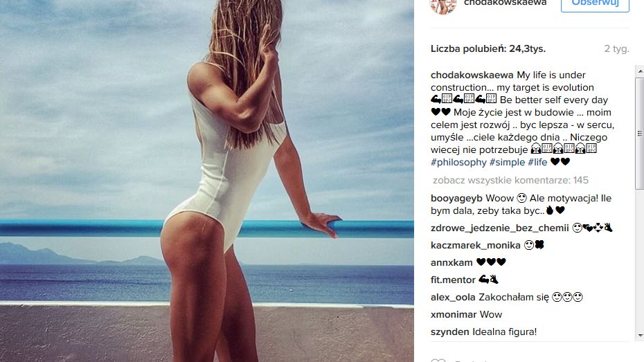
Task: Like the post with the heart icon
Action: [x=438, y=361]
